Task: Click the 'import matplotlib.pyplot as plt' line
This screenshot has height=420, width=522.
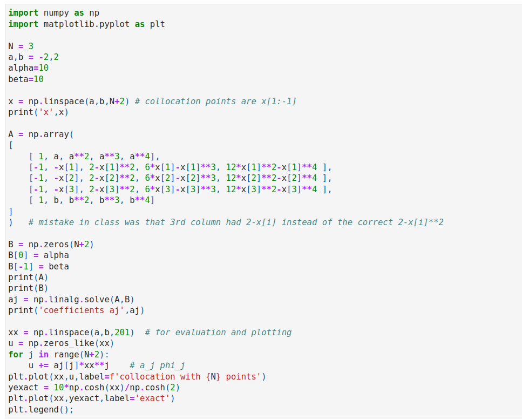Action: (x=86, y=24)
